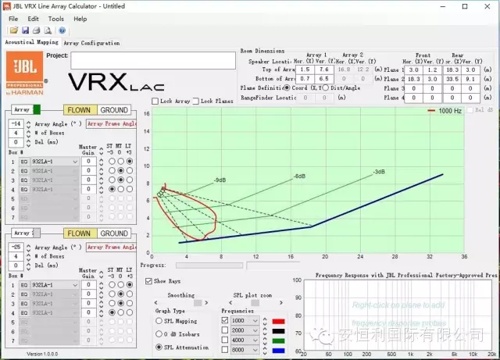The image size is (500, 360).
Task: Enable the Lock Array checkbox
Action: click(x=155, y=101)
